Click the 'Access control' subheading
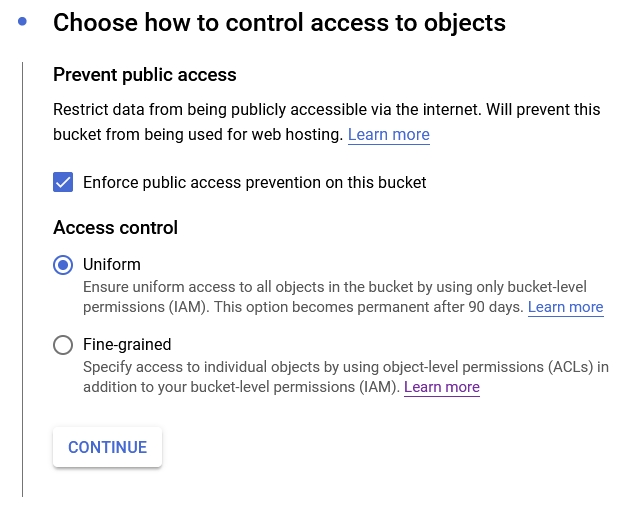632x507 pixels. point(115,227)
